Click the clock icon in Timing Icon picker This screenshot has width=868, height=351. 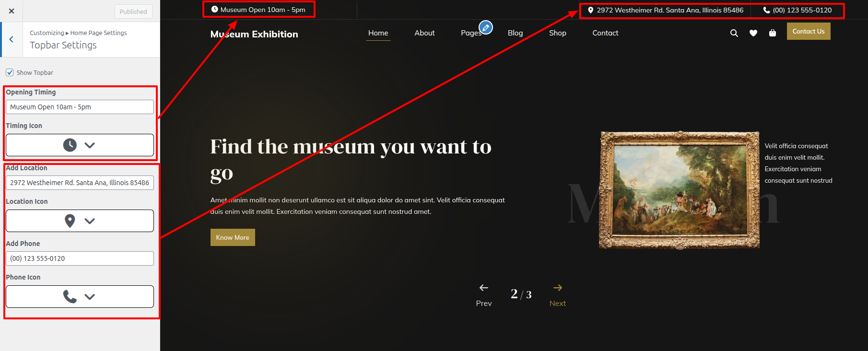[x=70, y=145]
